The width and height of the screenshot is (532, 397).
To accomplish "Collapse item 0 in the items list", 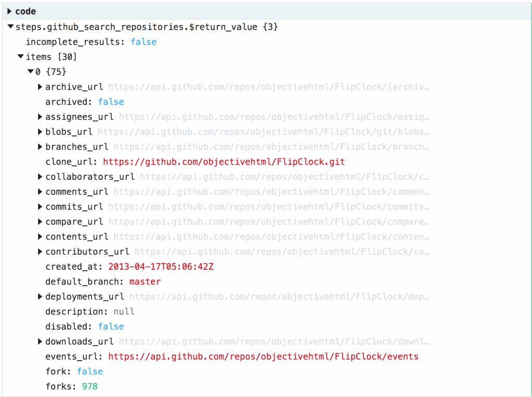I will click(x=31, y=72).
